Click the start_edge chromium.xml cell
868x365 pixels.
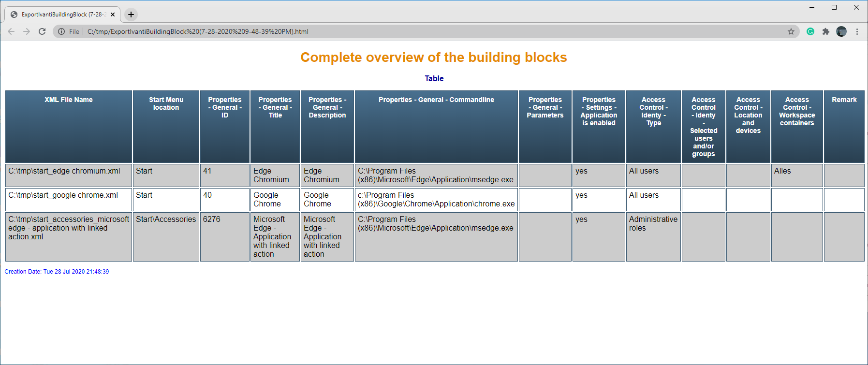[x=64, y=171]
